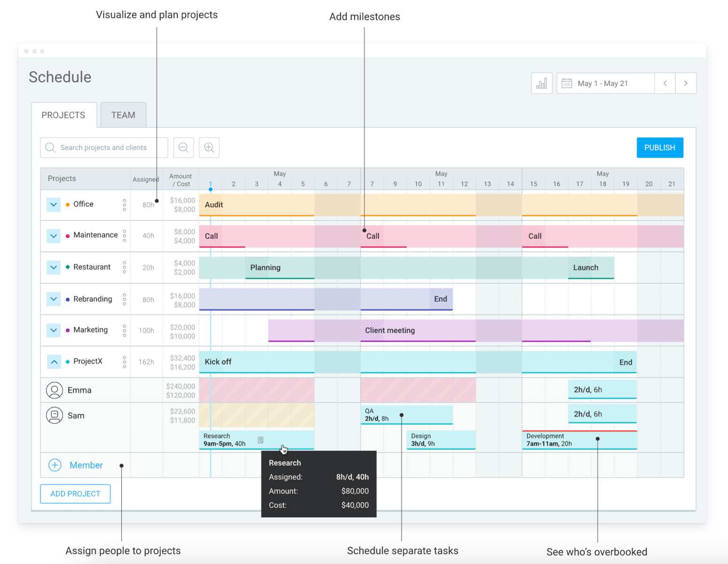Focus the Search projects and clients field

[x=104, y=148]
